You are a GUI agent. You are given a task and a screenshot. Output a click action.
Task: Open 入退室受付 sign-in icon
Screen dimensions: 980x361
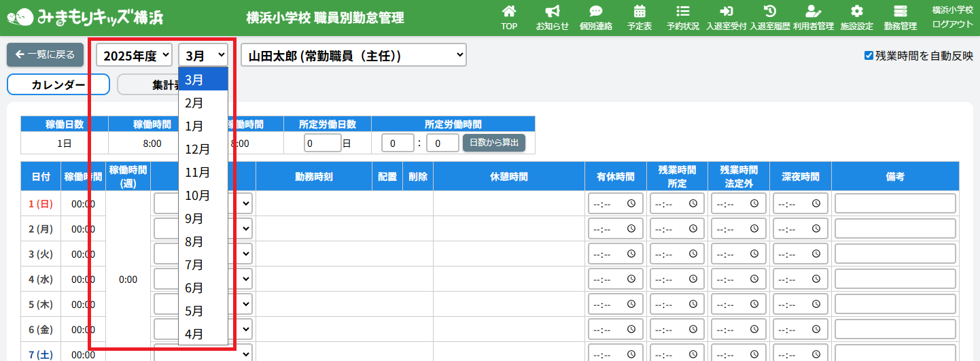(726, 12)
